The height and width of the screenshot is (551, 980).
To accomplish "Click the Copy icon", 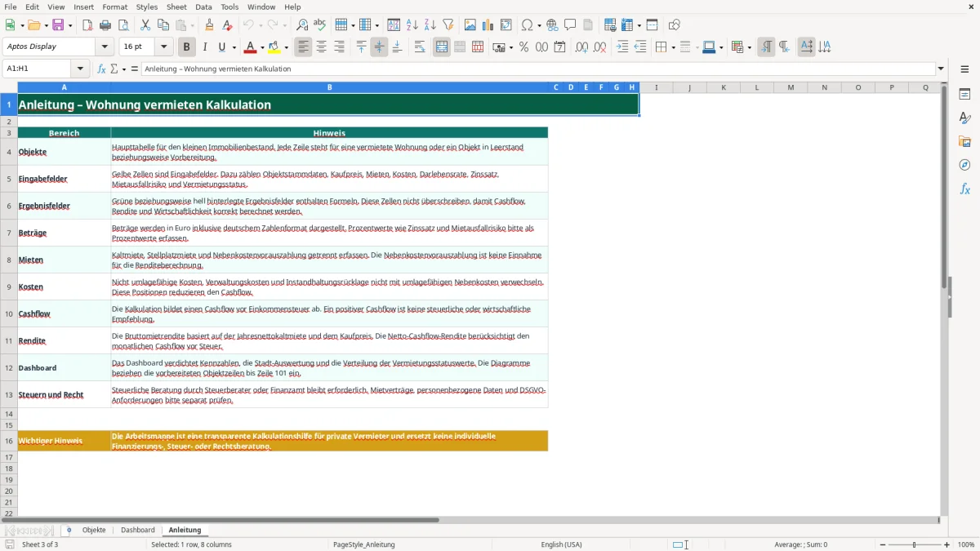I will (163, 25).
